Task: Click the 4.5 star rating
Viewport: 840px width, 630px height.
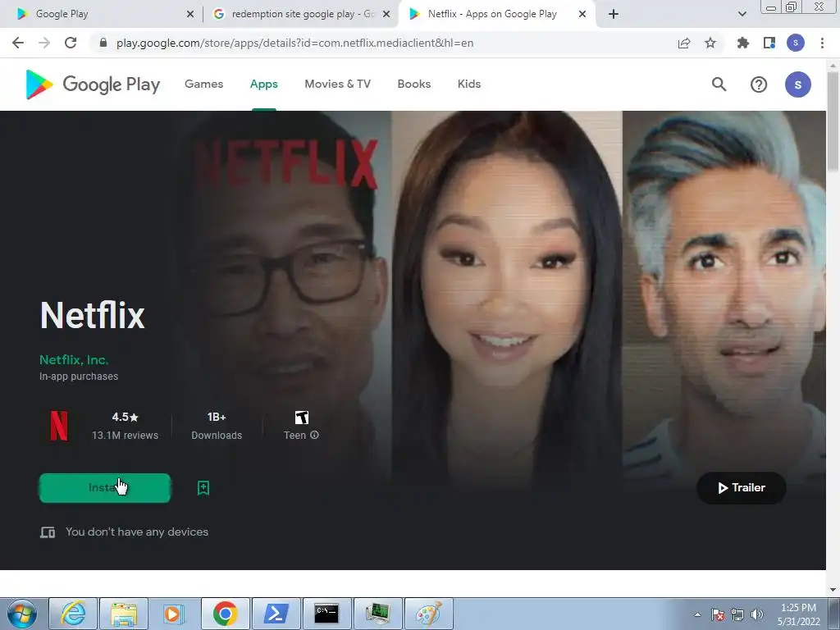Action: point(125,417)
